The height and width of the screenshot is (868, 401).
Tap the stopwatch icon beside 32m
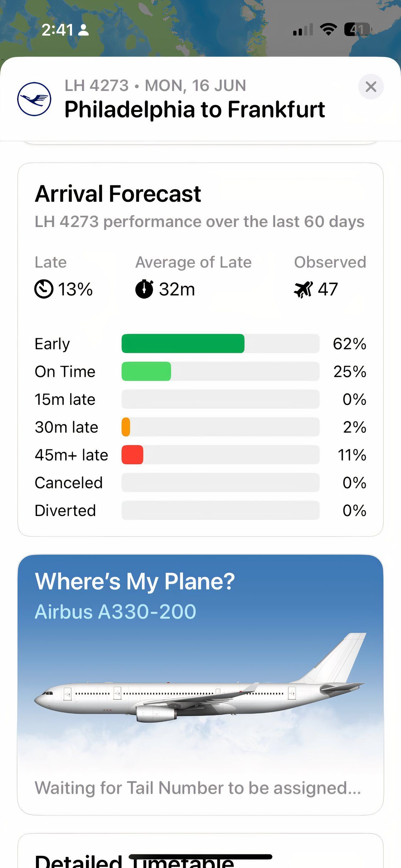point(144,289)
